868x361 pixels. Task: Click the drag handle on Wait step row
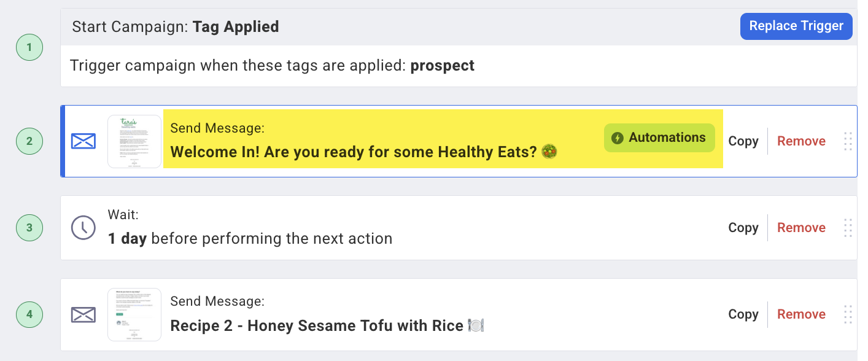(x=848, y=228)
